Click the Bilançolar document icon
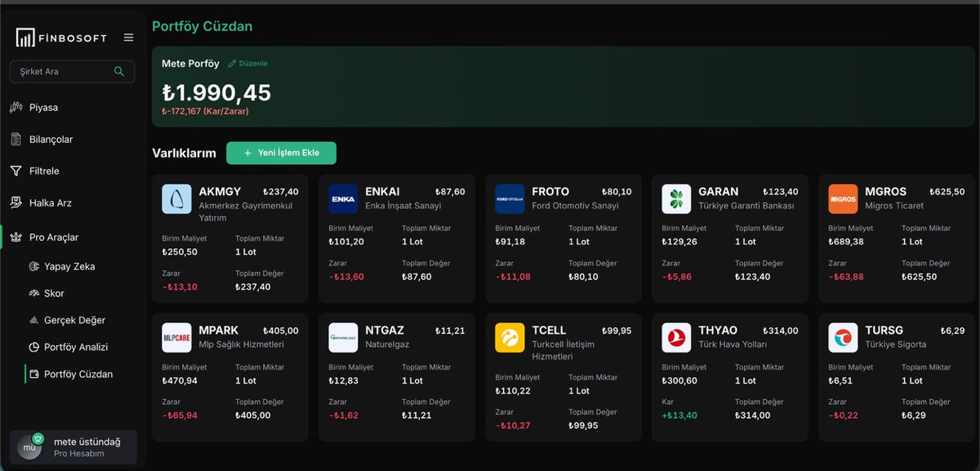 click(x=16, y=140)
